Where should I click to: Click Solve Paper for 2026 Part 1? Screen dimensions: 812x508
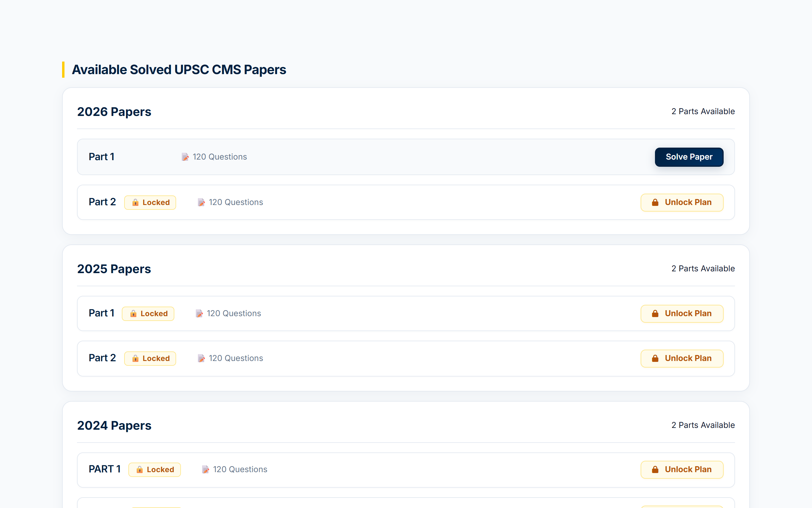[x=689, y=157]
